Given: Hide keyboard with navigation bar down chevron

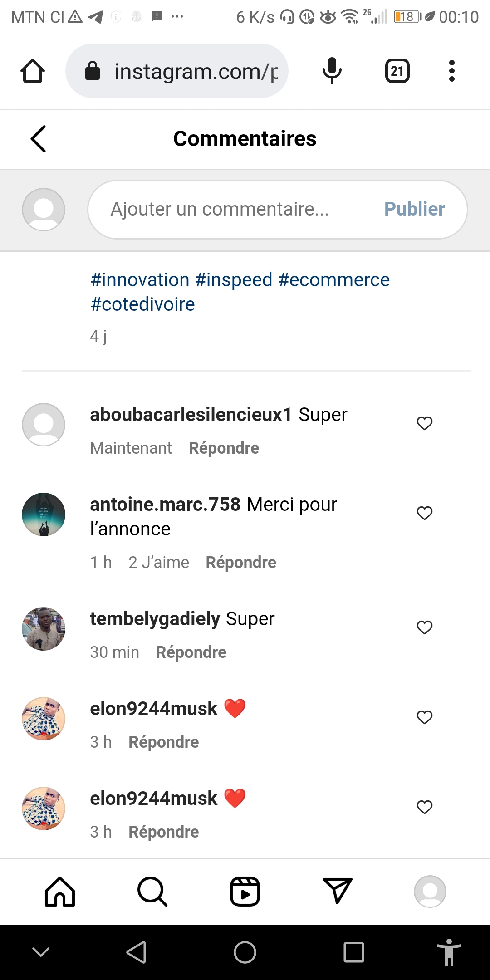Looking at the screenshot, I should 41,952.
